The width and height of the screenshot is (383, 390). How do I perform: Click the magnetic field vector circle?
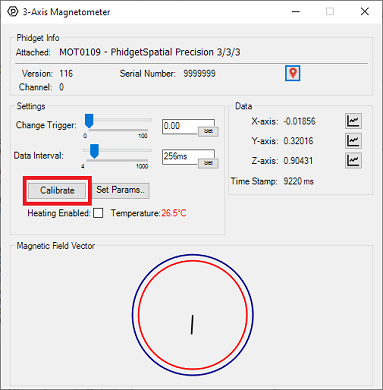pyautogui.click(x=193, y=315)
